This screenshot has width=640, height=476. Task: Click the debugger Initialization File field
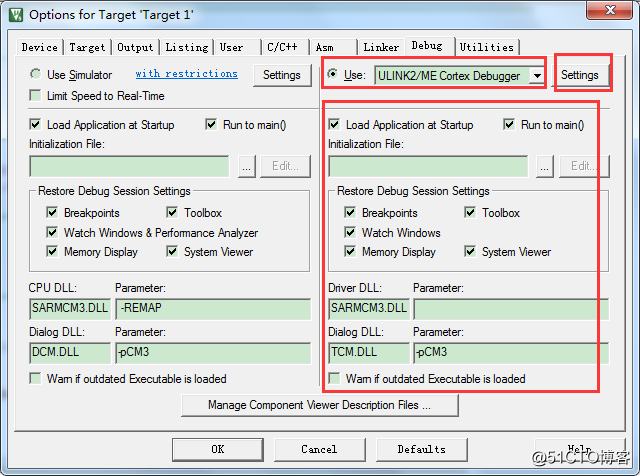428,166
